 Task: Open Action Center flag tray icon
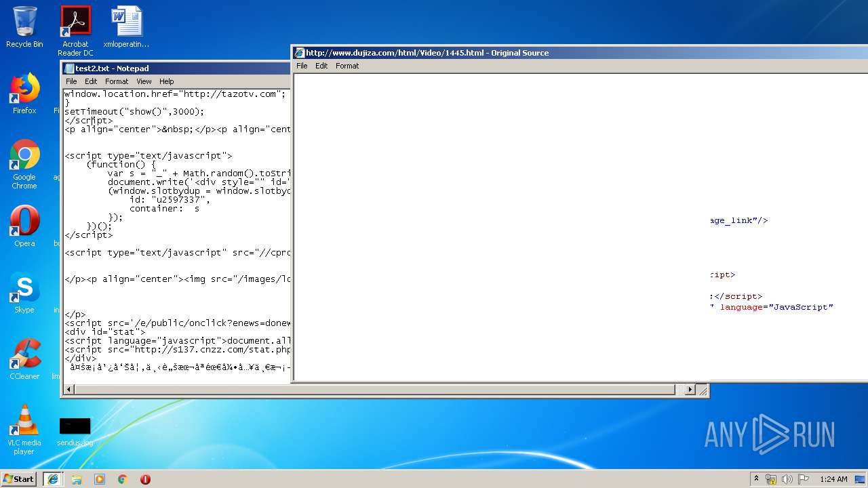[x=804, y=479]
